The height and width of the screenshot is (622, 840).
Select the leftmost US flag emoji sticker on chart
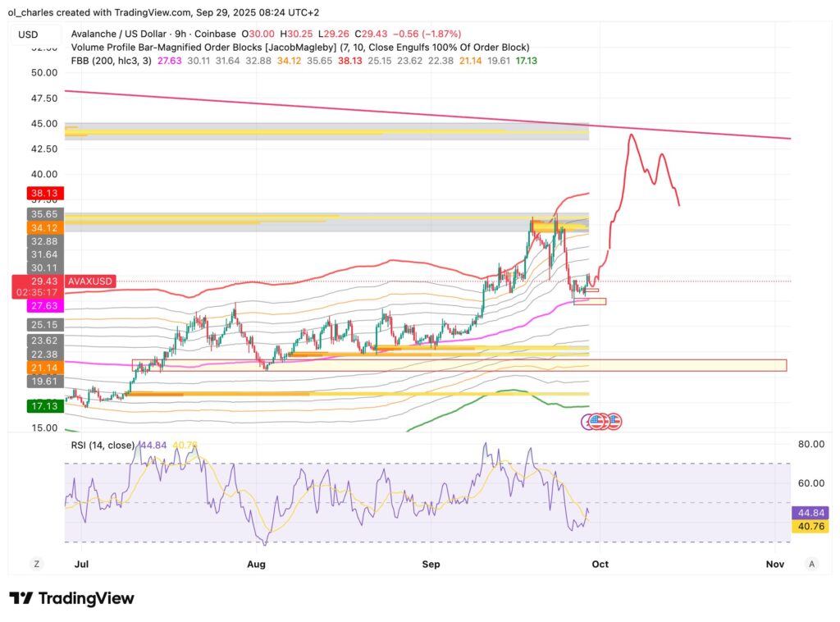596,421
